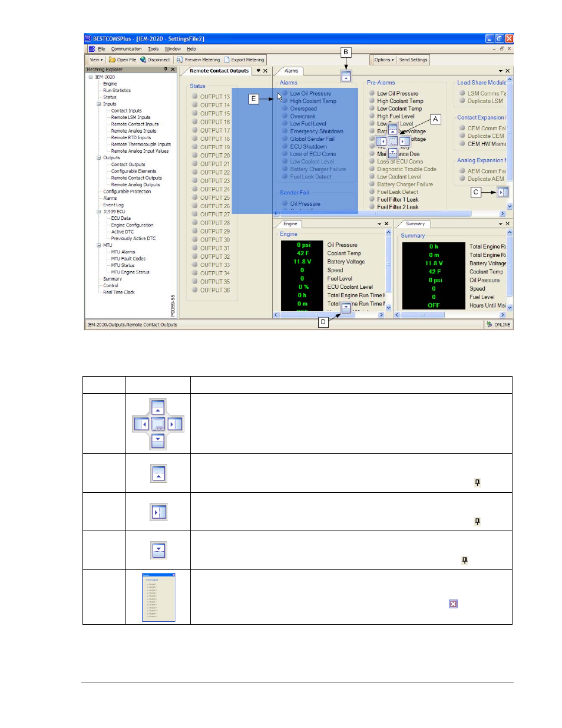Select the Engine tab

click(x=290, y=224)
